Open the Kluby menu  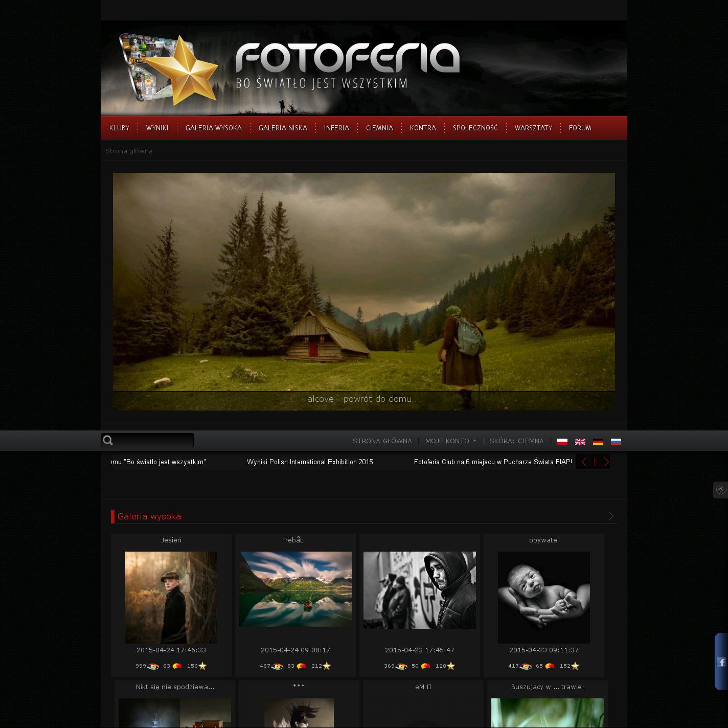tap(120, 128)
